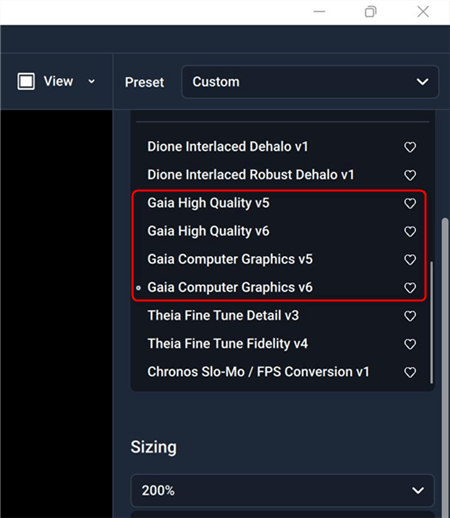Select Theia Fine Tune Detail v3 model
Image resolution: width=450 pixels, height=518 pixels.
click(x=223, y=316)
